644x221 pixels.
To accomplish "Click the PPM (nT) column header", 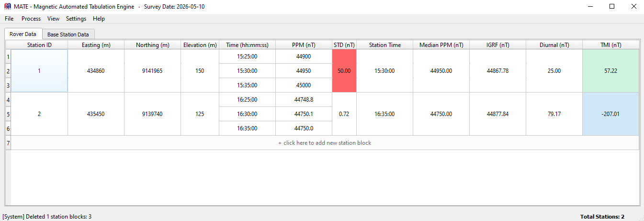I will 304,45.
